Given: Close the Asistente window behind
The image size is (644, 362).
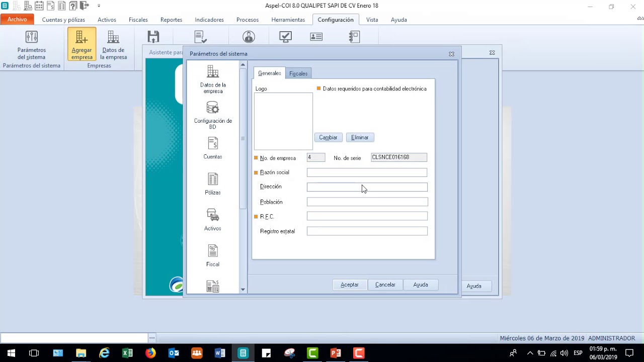Looking at the screenshot, I should point(492,53).
